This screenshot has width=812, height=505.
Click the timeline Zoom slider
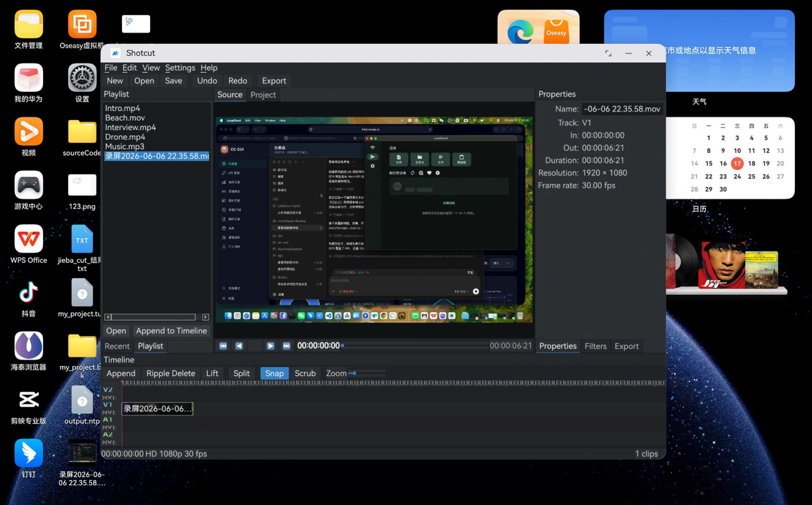[367, 373]
